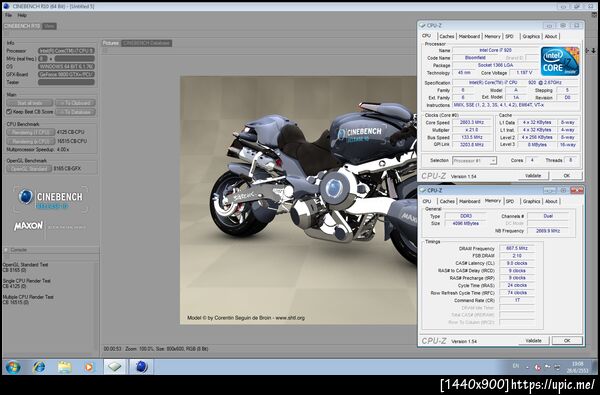Open Graphics tab in lower CPU-Z window
The image size is (600, 395).
[532, 201]
